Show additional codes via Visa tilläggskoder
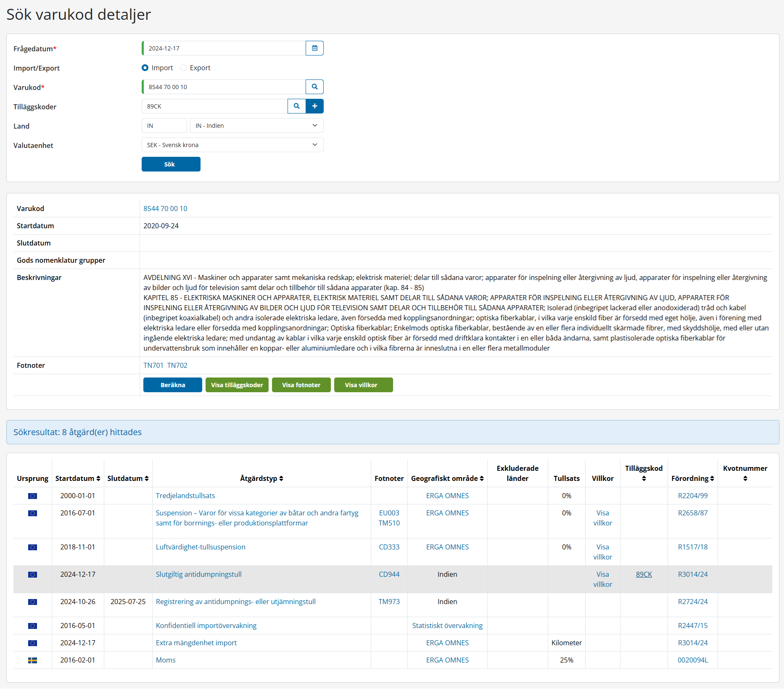Screen dimensions: 784x689 click(237, 385)
